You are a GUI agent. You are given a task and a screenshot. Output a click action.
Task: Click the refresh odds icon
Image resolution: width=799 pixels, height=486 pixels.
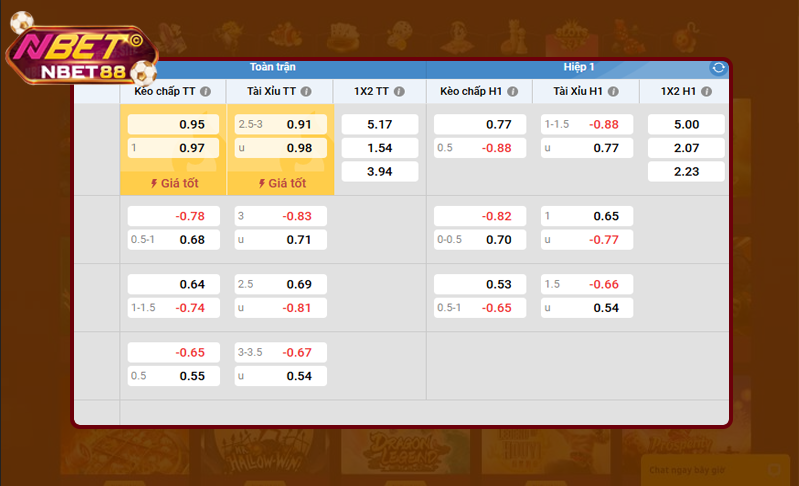click(x=718, y=68)
